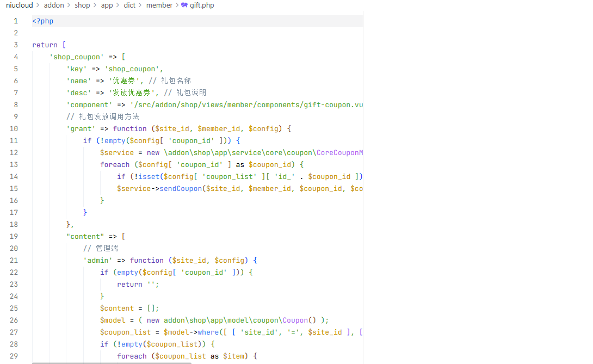Click the dict breadcrumb segment

click(x=129, y=5)
